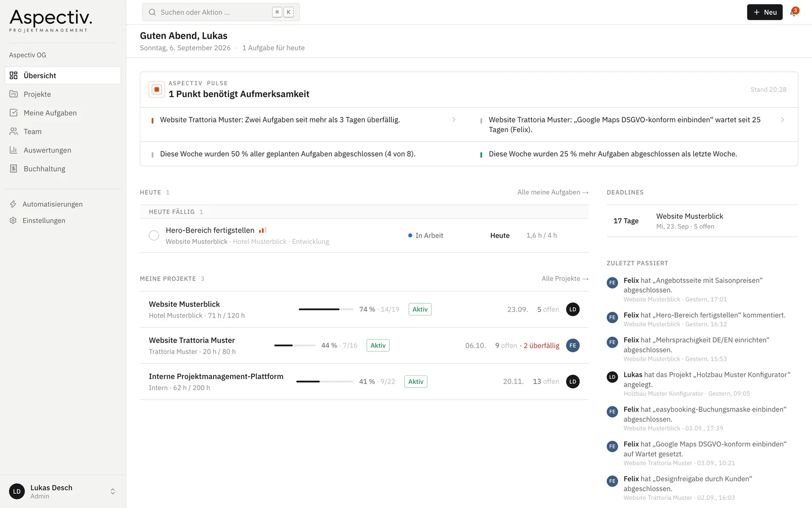The width and height of the screenshot is (812, 508).
Task: Expand Google Maps DSGVO waiting item chevron
Action: (783, 120)
